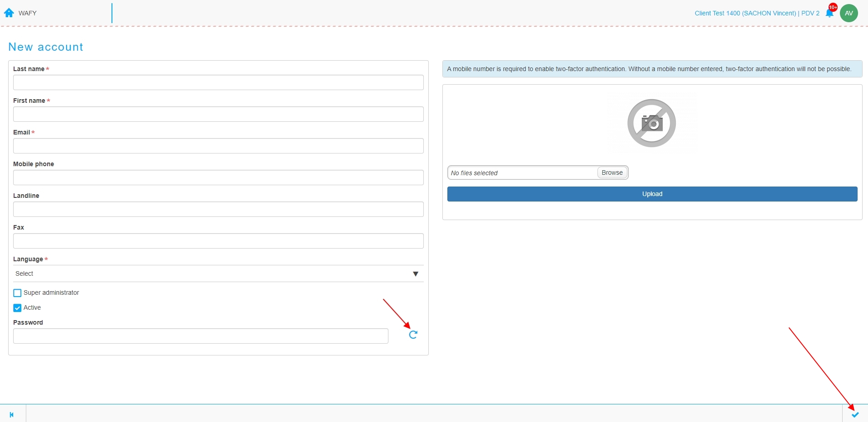Image resolution: width=868 pixels, height=422 pixels.
Task: Click the no-photo camera placeholder image
Action: click(x=651, y=123)
